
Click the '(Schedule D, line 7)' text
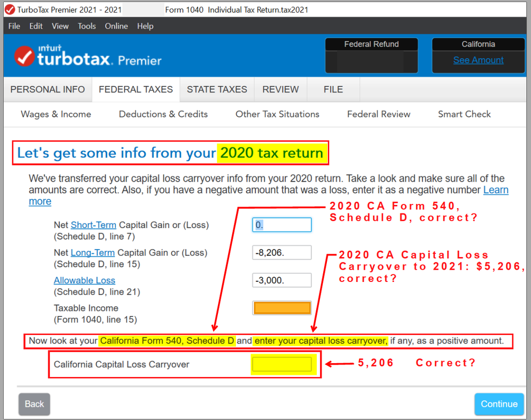[x=94, y=236]
